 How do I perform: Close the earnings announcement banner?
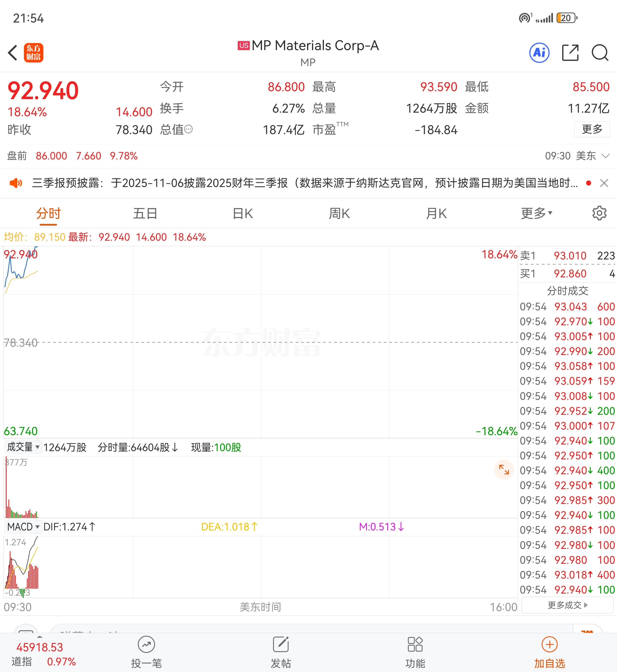coord(604,183)
